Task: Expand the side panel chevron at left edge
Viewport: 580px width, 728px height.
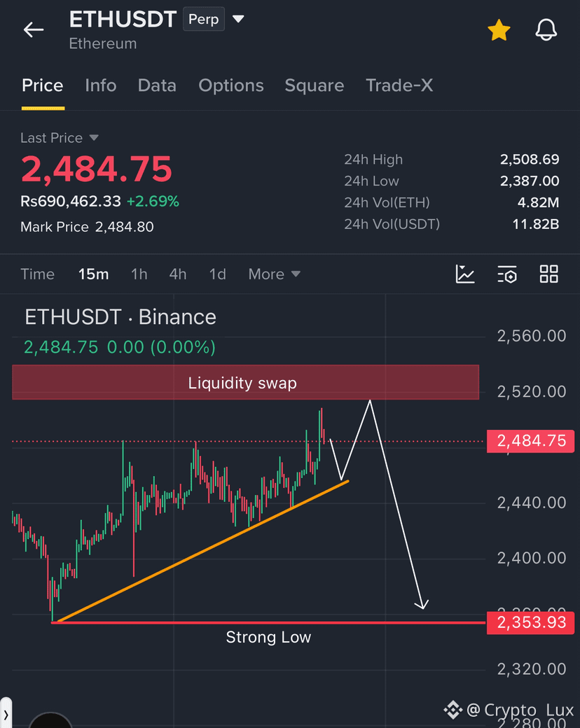Action: (6, 713)
